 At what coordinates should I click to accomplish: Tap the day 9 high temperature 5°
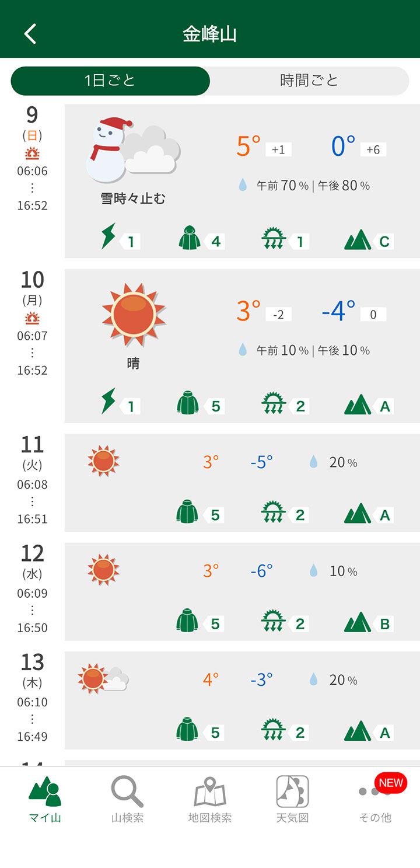249,146
